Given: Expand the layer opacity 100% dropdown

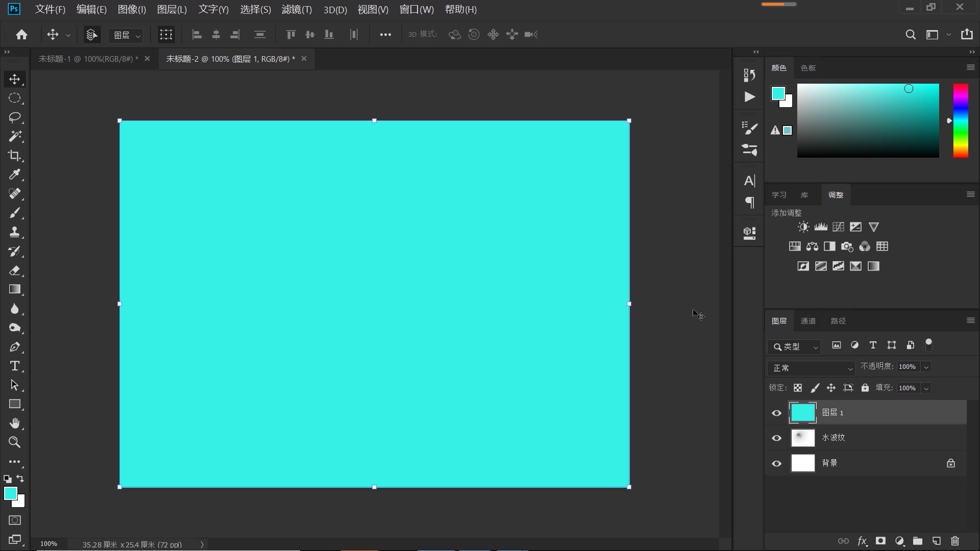Looking at the screenshot, I should [x=926, y=367].
